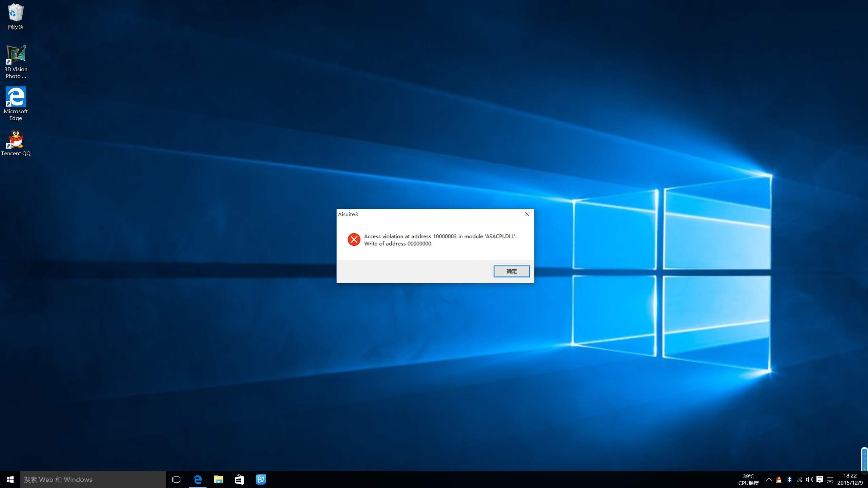Open the Recycle Bin icon
868x488 pixels.
(x=16, y=13)
